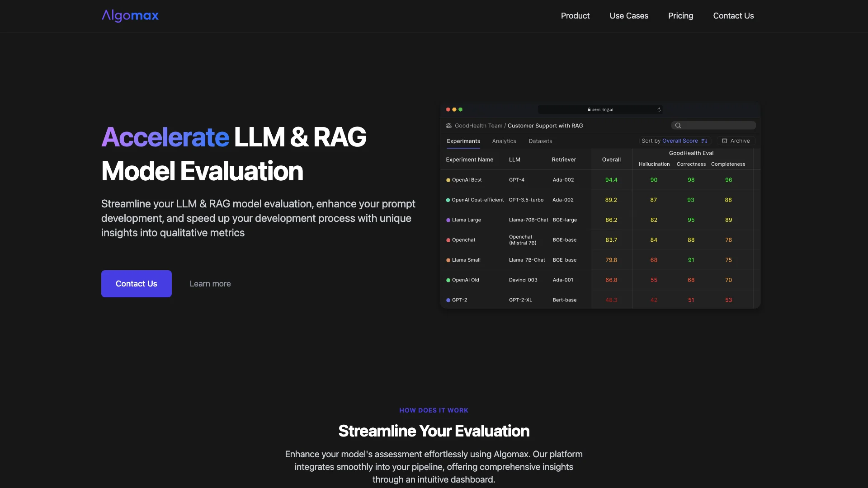The height and width of the screenshot is (488, 868).
Task: Click the Archive button
Action: click(x=736, y=141)
